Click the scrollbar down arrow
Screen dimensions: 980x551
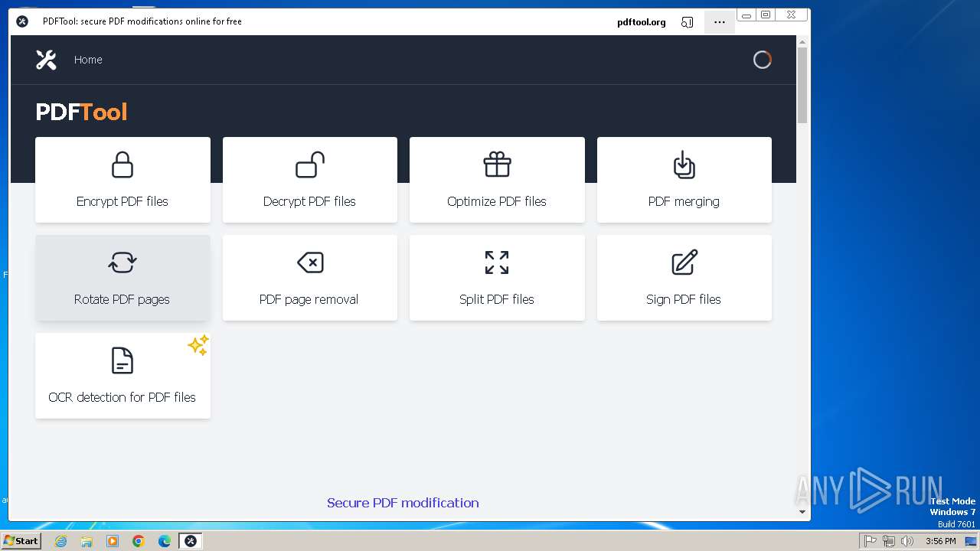click(x=802, y=512)
